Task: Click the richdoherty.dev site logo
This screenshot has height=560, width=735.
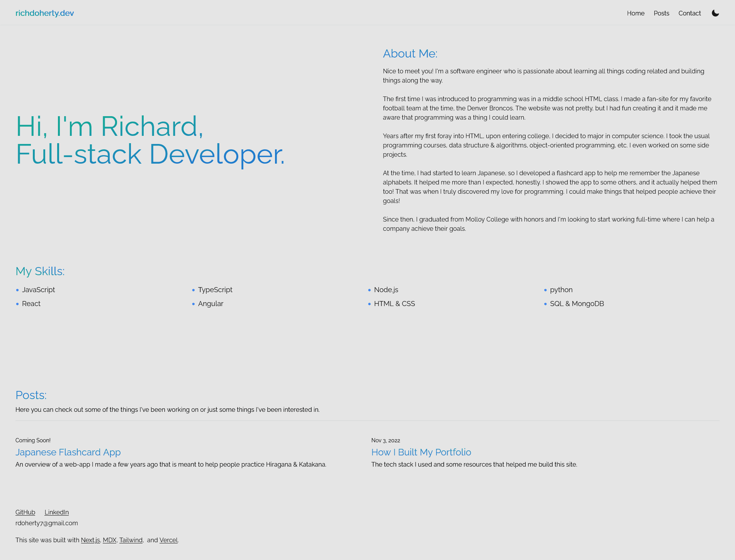Action: pyautogui.click(x=44, y=13)
